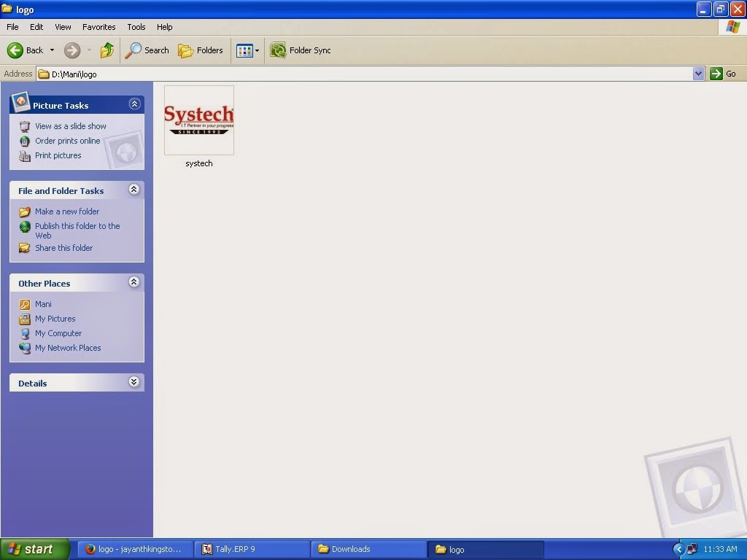This screenshot has height=560, width=747.
Task: Click the Forward arrow button
Action: pos(72,50)
